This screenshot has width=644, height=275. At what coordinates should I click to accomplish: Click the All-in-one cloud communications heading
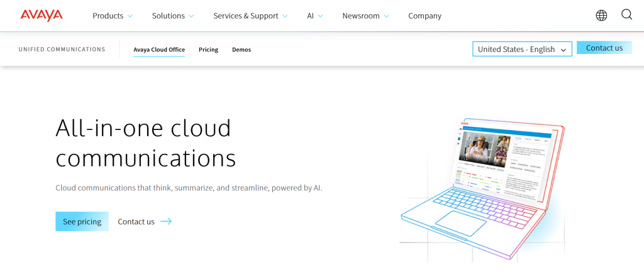(x=146, y=143)
